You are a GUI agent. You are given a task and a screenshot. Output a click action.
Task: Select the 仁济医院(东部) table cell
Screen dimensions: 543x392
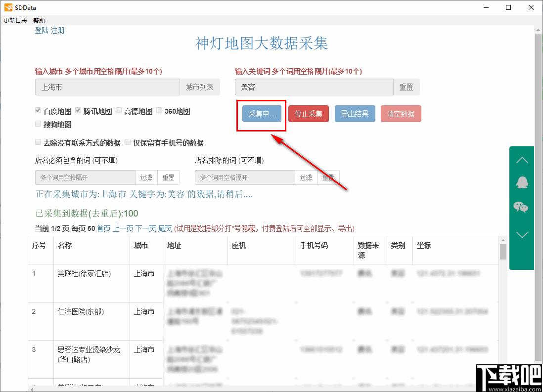tap(92, 321)
